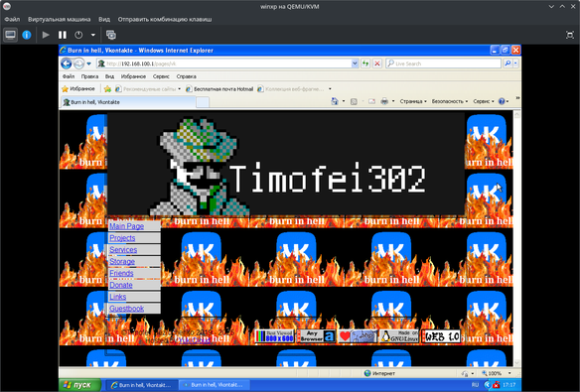Click the red Stop loading icon
Viewport: 580px width, 392px height.
pyautogui.click(x=377, y=64)
